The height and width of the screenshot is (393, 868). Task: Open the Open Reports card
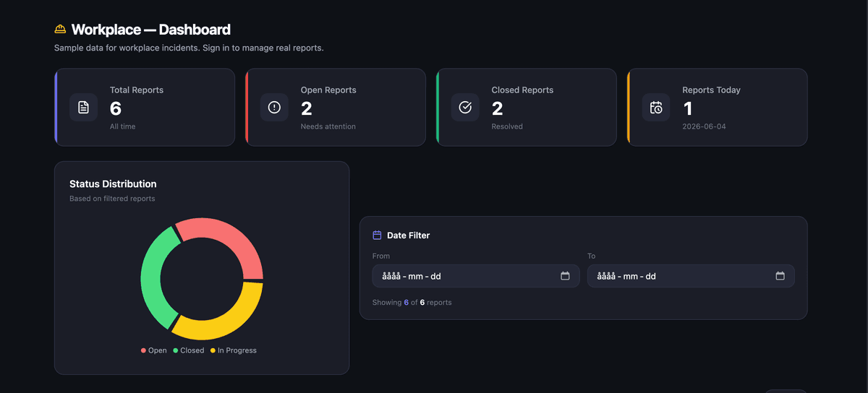point(336,107)
